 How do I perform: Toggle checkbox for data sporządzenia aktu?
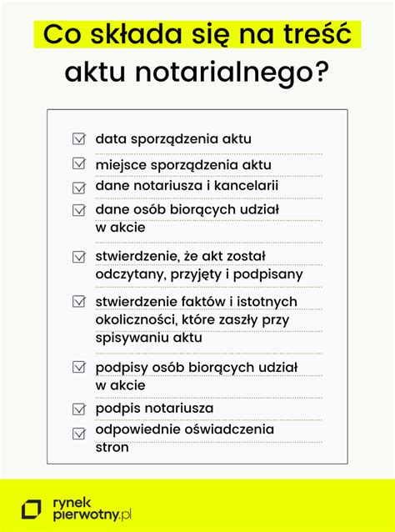point(78,138)
